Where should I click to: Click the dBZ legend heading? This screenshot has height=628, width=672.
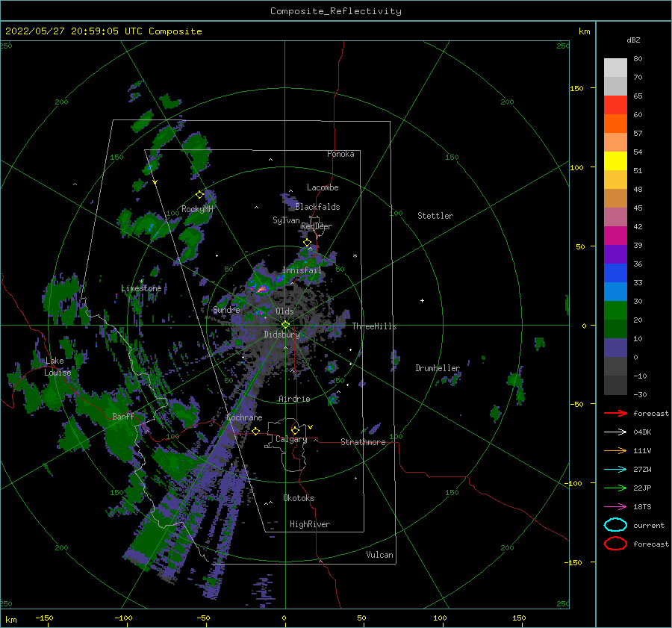click(633, 40)
